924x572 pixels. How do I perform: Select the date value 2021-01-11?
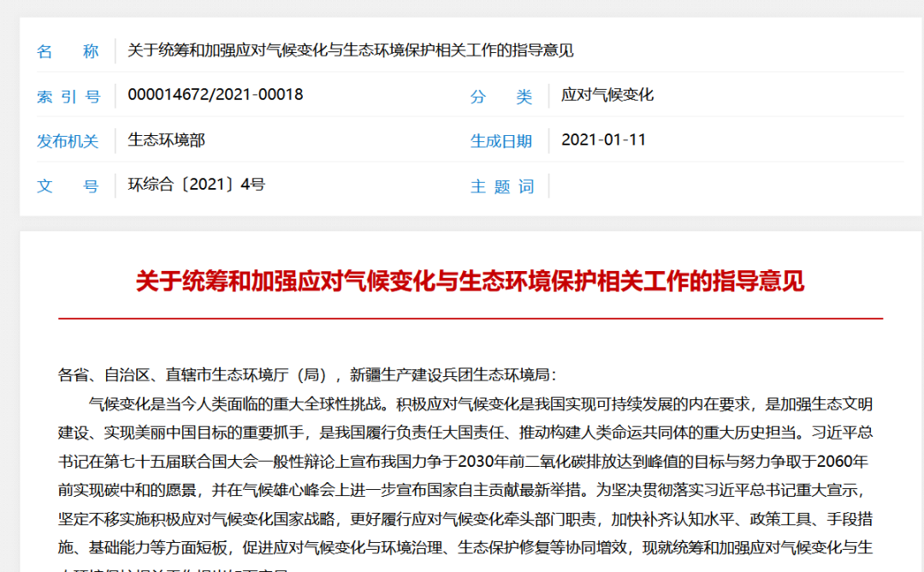[x=602, y=140]
